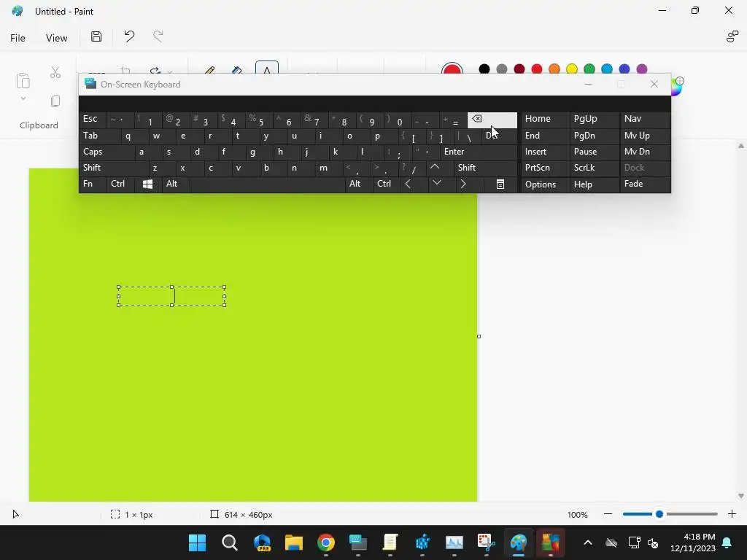Select the Pencil tool
747x560 pixels.
(x=209, y=71)
